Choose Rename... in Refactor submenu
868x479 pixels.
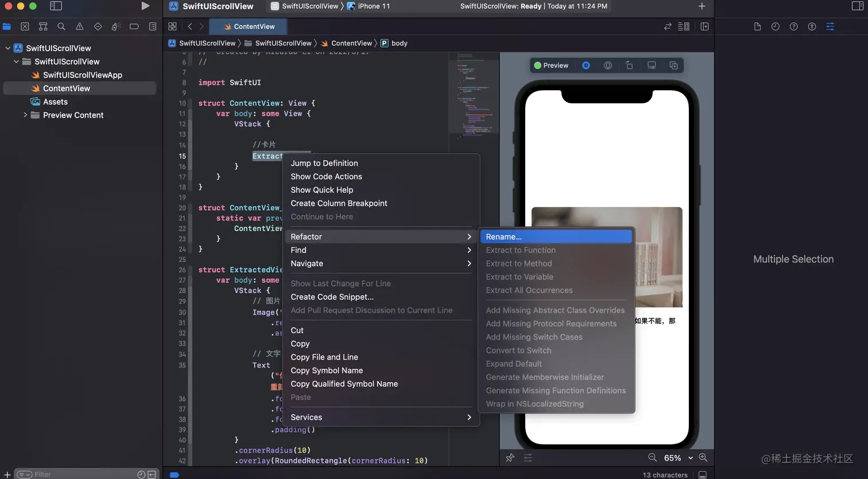(556, 236)
